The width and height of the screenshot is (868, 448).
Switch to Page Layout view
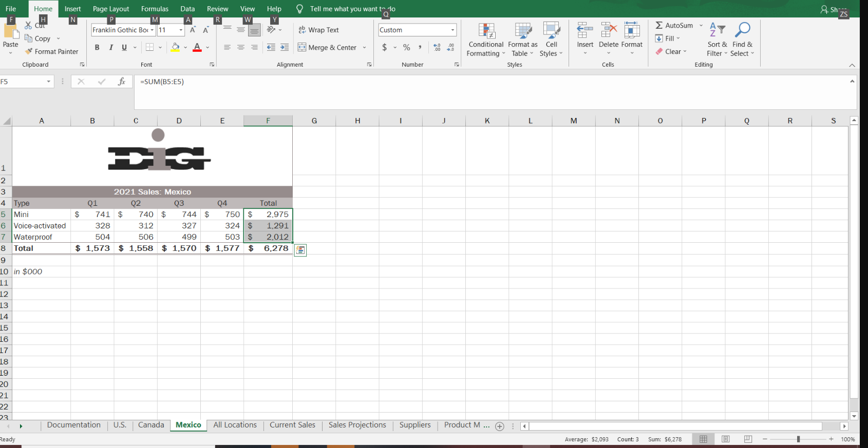point(726,439)
